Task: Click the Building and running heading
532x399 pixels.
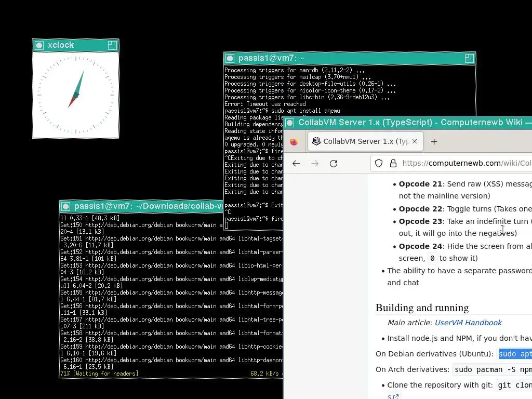Action: click(x=422, y=308)
